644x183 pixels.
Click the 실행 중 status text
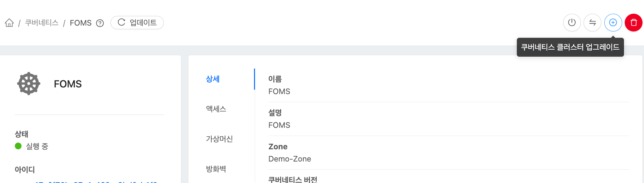(37, 146)
